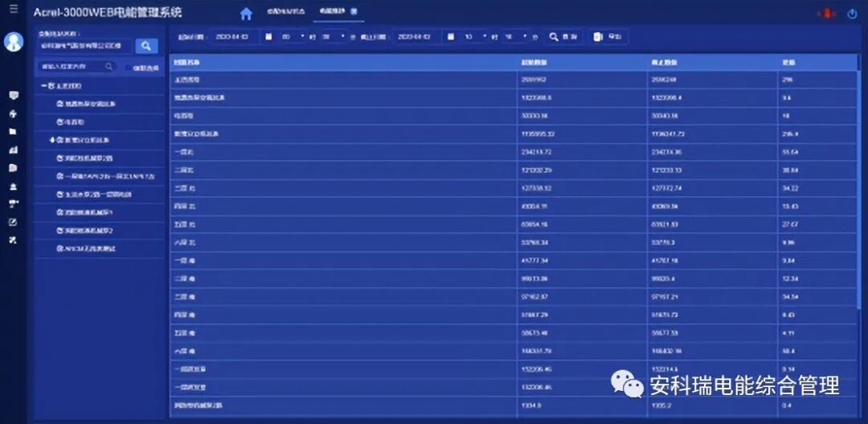Tick the checkbox of the APM wireless test node
868x424 pixels.
pyautogui.click(x=60, y=249)
